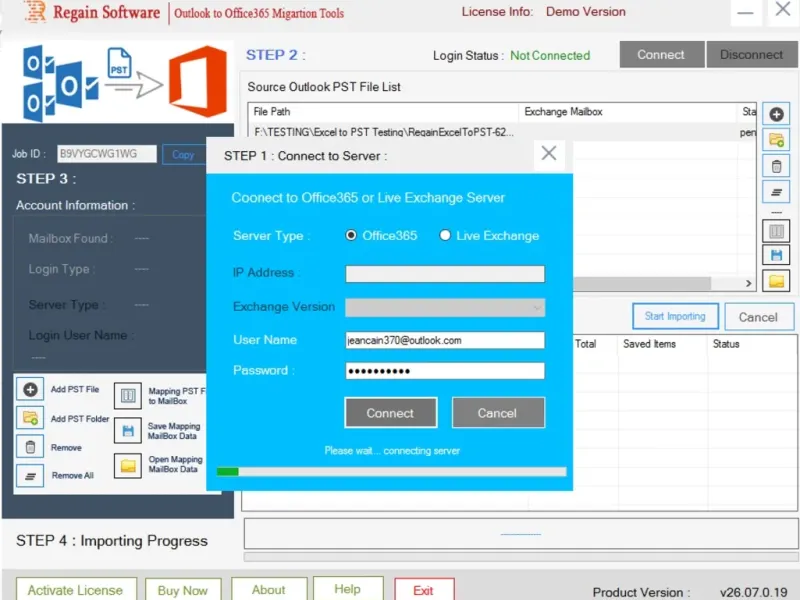Click the Save Mapping floppy icon in right toolbar
Image resolution: width=800 pixels, height=600 pixels.
[776, 255]
